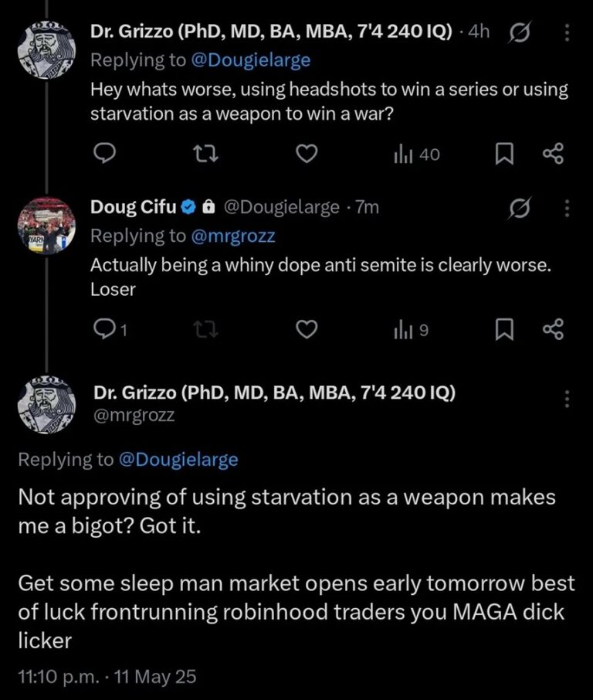This screenshot has width=593, height=700.
Task: Open the Doug Cifu display name
Action: point(133,207)
